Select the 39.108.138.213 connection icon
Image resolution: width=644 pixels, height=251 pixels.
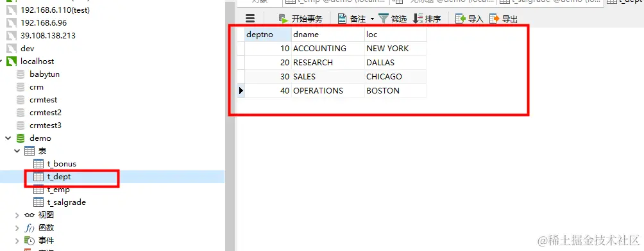(11, 35)
